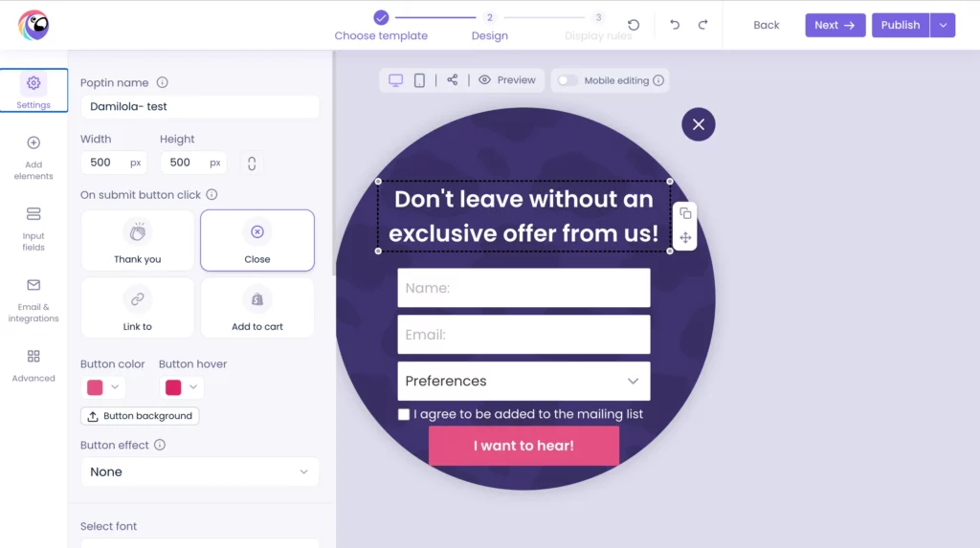Click the Add elements plus icon
The image size is (980, 548).
33,142
